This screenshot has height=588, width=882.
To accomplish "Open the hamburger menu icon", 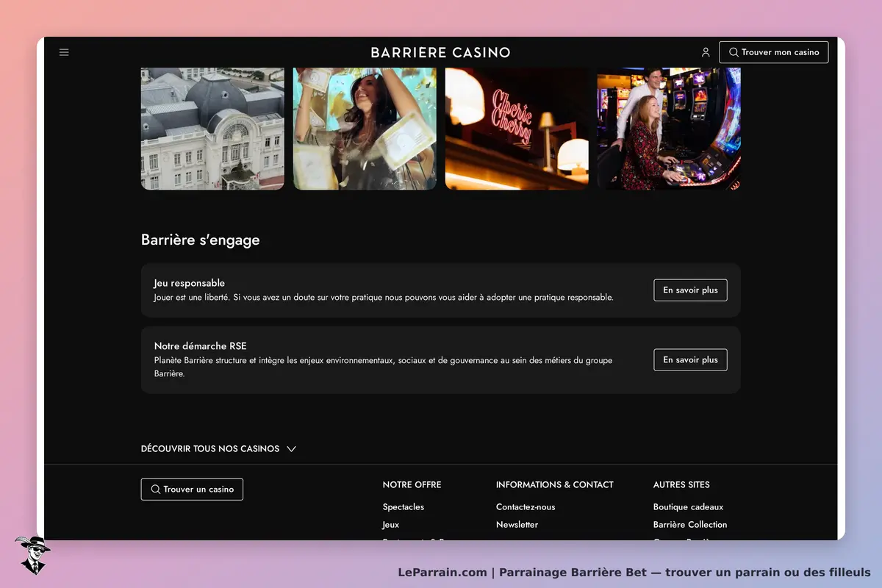I will [64, 52].
